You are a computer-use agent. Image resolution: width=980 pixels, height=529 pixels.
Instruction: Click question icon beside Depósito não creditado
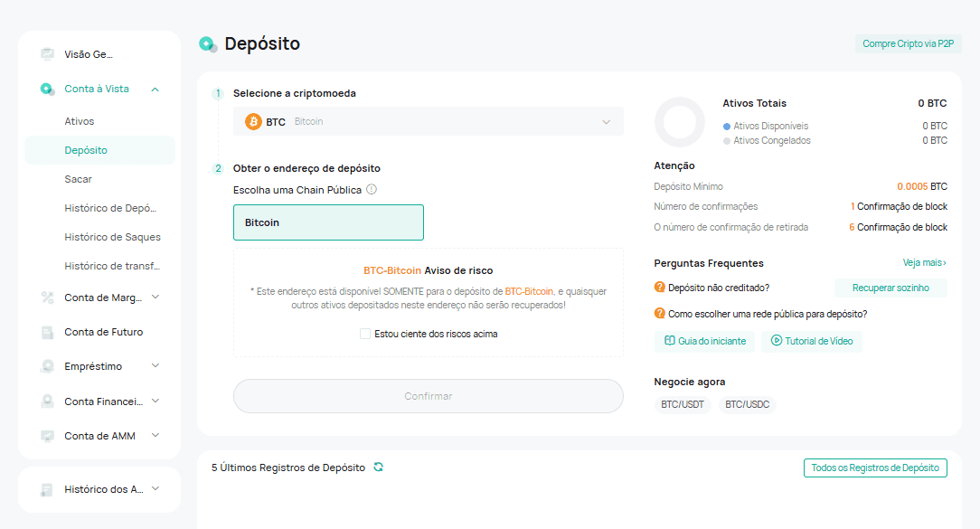(659, 287)
